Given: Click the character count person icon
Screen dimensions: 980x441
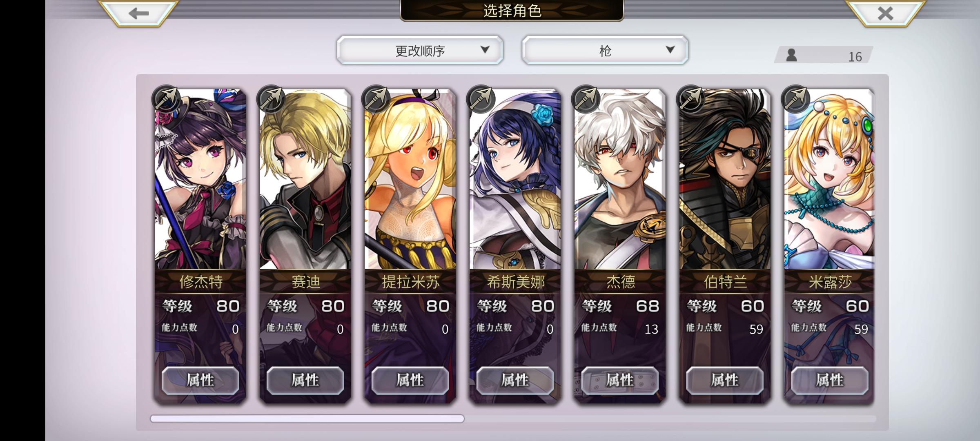Looking at the screenshot, I should click(791, 55).
